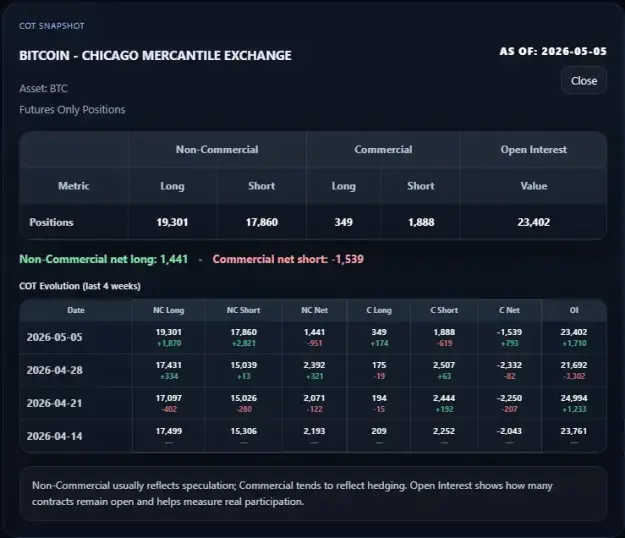625x538 pixels.
Task: Click the Date column header
Action: 76,310
